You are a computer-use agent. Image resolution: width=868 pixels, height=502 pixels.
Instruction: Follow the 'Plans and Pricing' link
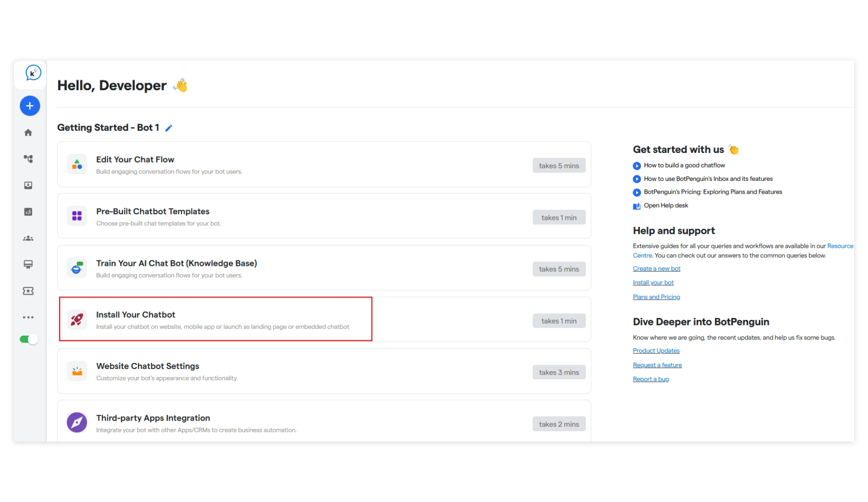tap(656, 297)
